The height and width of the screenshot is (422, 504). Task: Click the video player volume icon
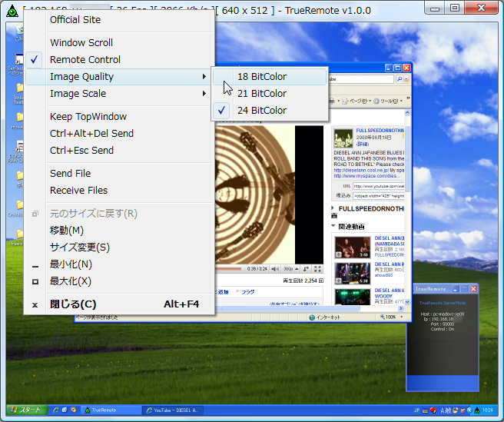pyautogui.click(x=275, y=269)
